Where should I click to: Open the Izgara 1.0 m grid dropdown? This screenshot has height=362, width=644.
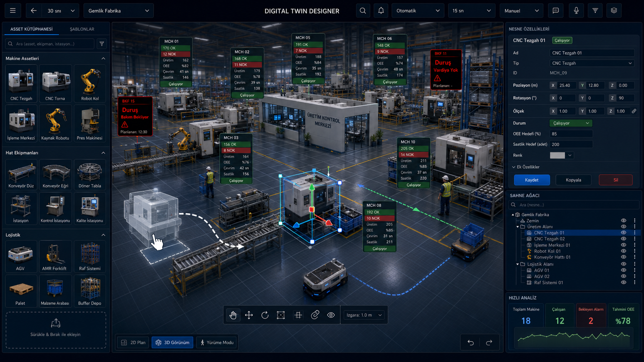[364, 315]
